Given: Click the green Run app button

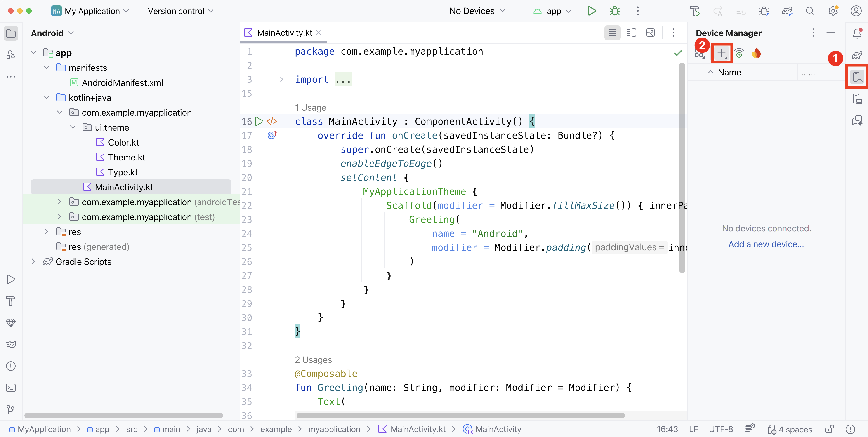Looking at the screenshot, I should tap(592, 11).
